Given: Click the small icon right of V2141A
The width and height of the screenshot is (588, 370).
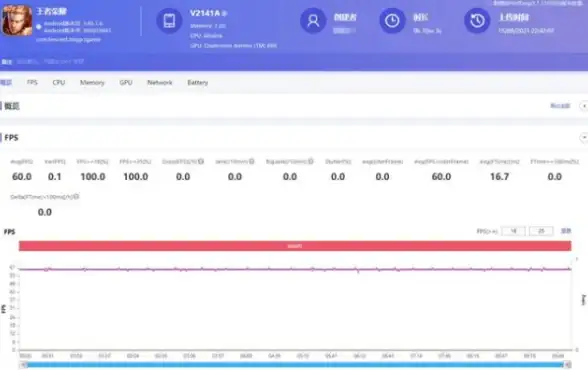Looking at the screenshot, I should [x=225, y=13].
